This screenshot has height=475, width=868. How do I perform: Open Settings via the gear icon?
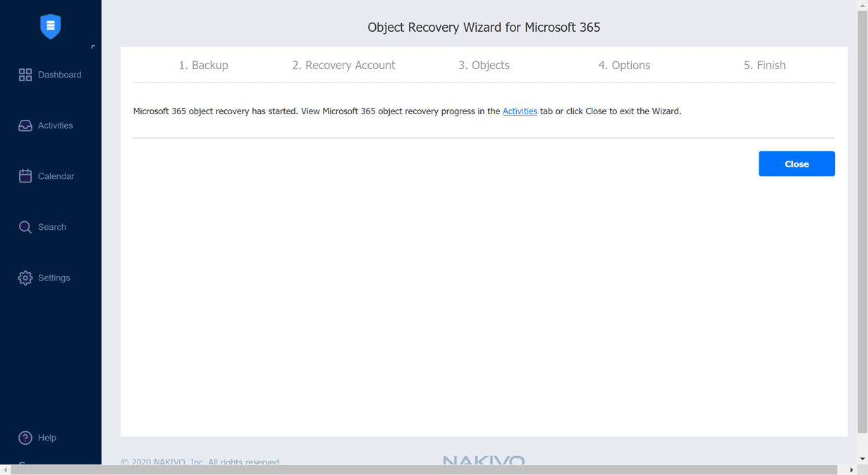point(25,277)
